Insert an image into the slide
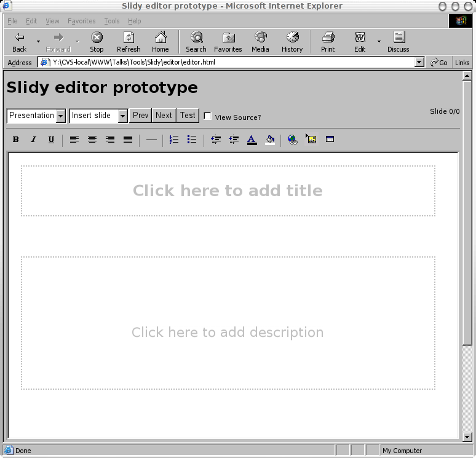 click(311, 140)
